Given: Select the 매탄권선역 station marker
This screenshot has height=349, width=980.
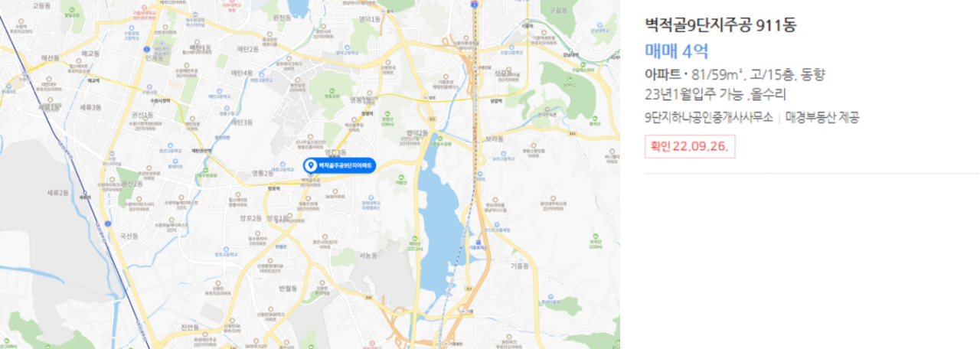Looking at the screenshot, I should pos(201,152).
